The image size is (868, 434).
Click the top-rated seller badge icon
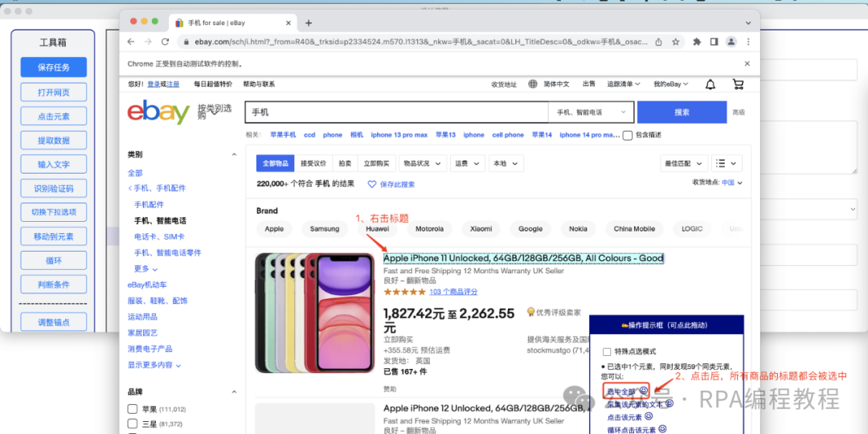coord(530,312)
